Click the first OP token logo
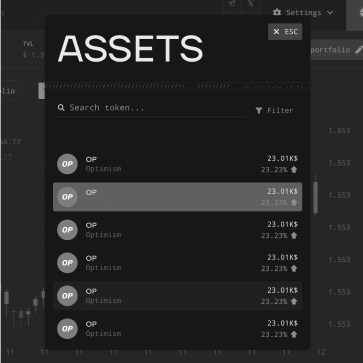 tap(67, 164)
